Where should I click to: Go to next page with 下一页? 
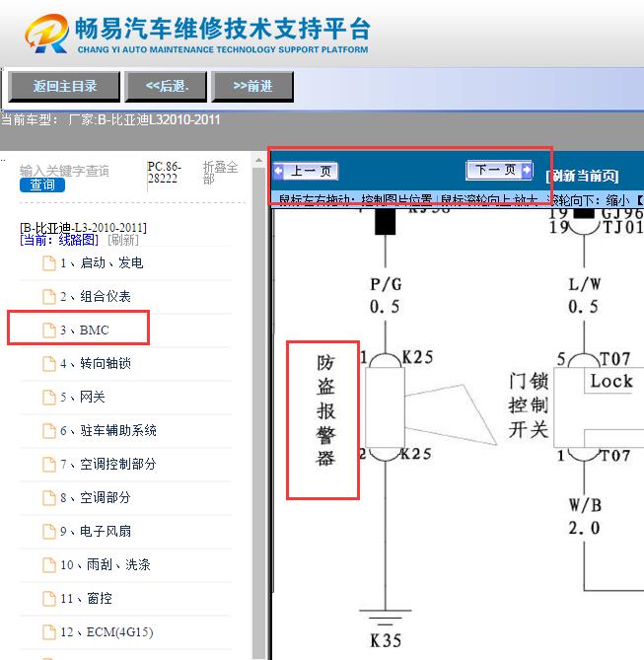(499, 170)
